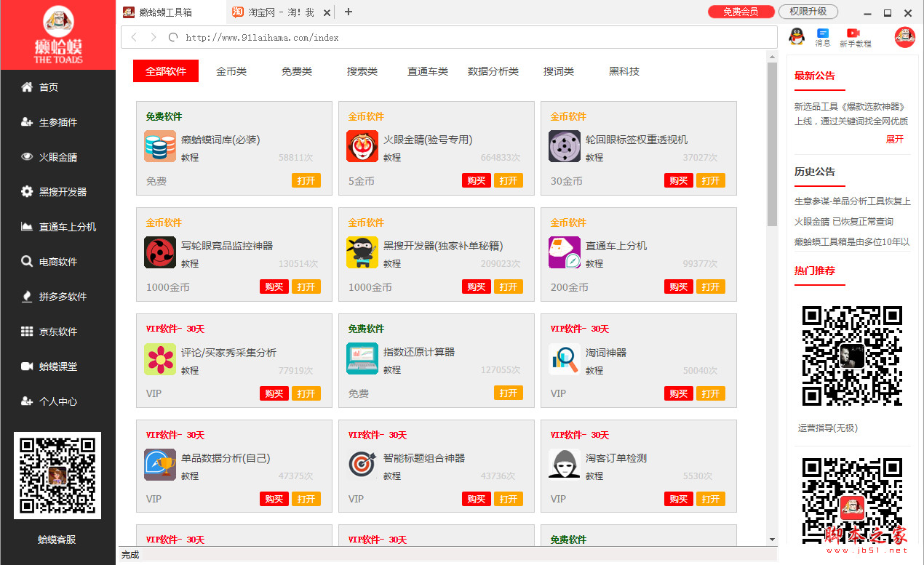This screenshot has height=565, width=924.
Task: Click the 免费会员 button
Action: point(741,12)
